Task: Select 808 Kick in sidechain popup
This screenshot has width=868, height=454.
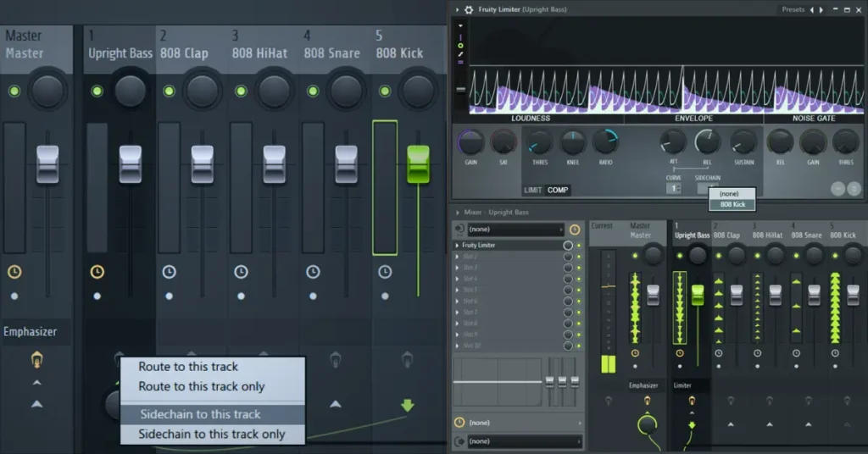Action: tap(732, 204)
